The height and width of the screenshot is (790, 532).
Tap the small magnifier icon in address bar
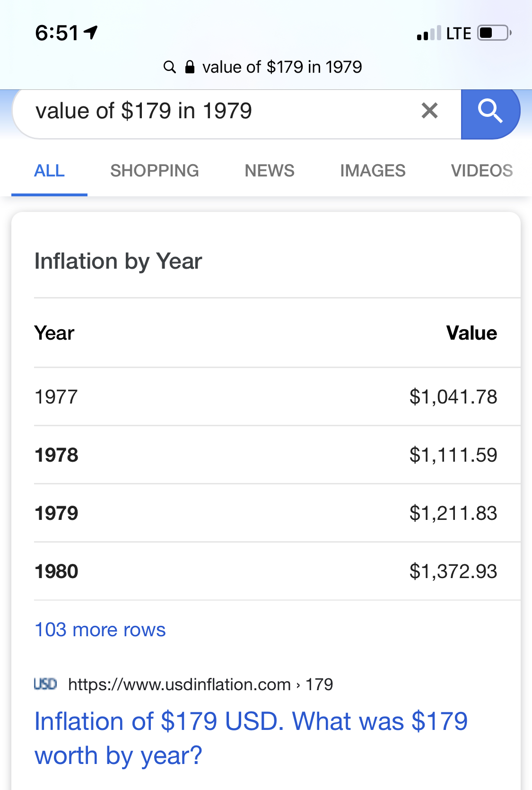click(x=169, y=67)
